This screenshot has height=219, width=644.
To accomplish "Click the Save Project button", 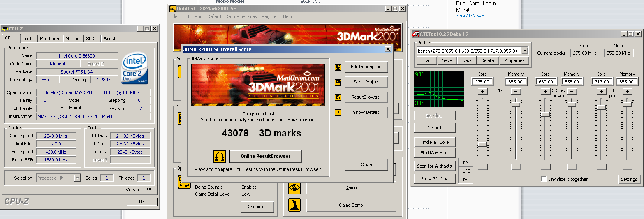I will point(366,82).
